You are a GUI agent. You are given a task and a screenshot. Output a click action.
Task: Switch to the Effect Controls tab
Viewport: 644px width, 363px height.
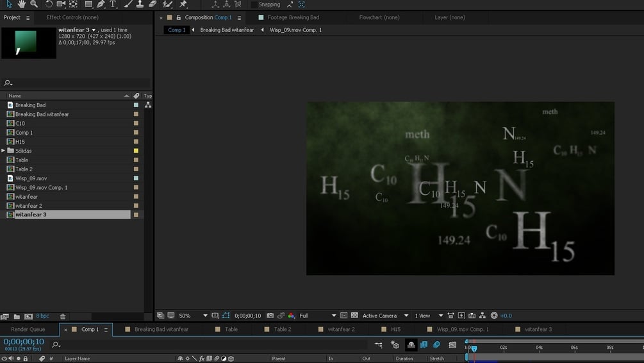click(x=72, y=17)
